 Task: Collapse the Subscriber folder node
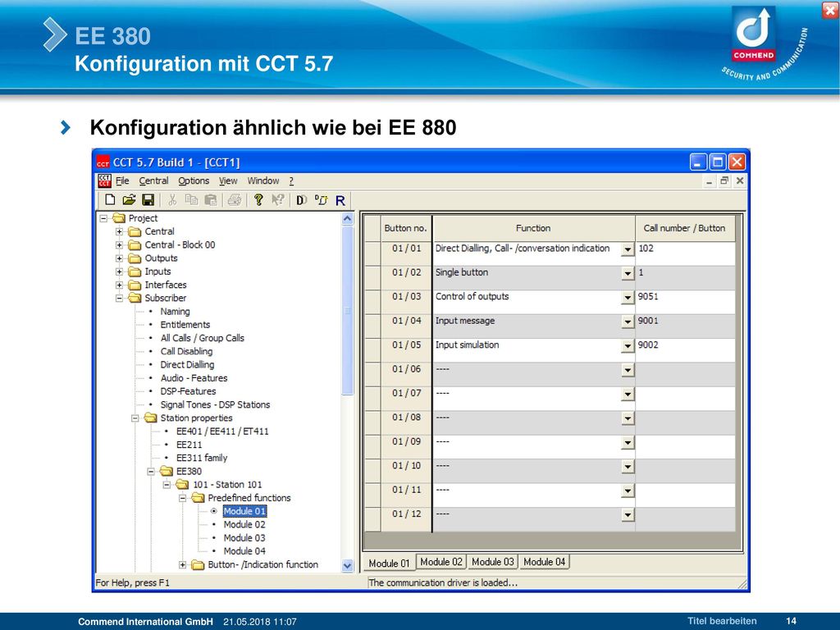120,298
